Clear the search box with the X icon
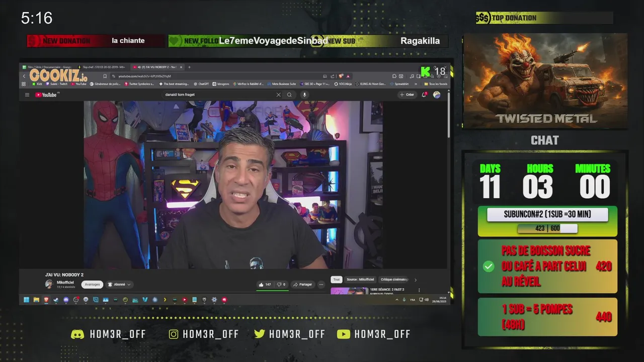This screenshot has height=362, width=644. pos(278,95)
